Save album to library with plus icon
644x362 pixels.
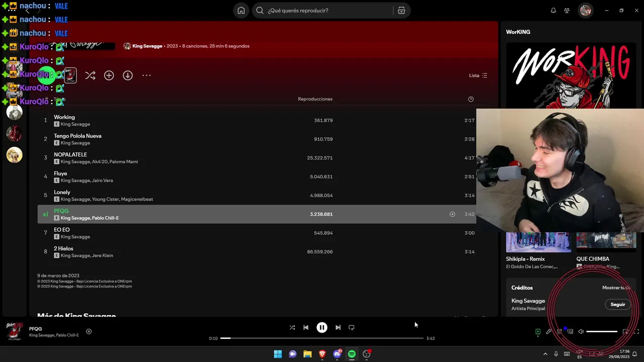pos(109,75)
